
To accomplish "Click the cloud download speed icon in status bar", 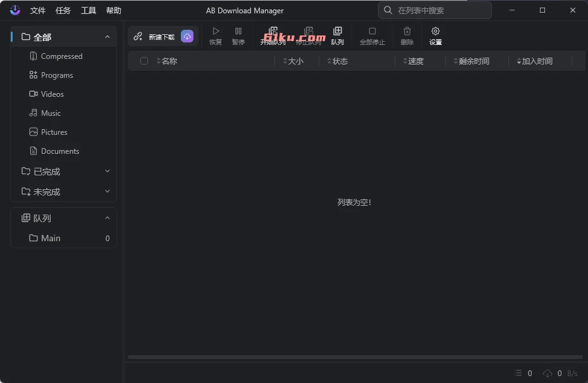I will pos(548,374).
